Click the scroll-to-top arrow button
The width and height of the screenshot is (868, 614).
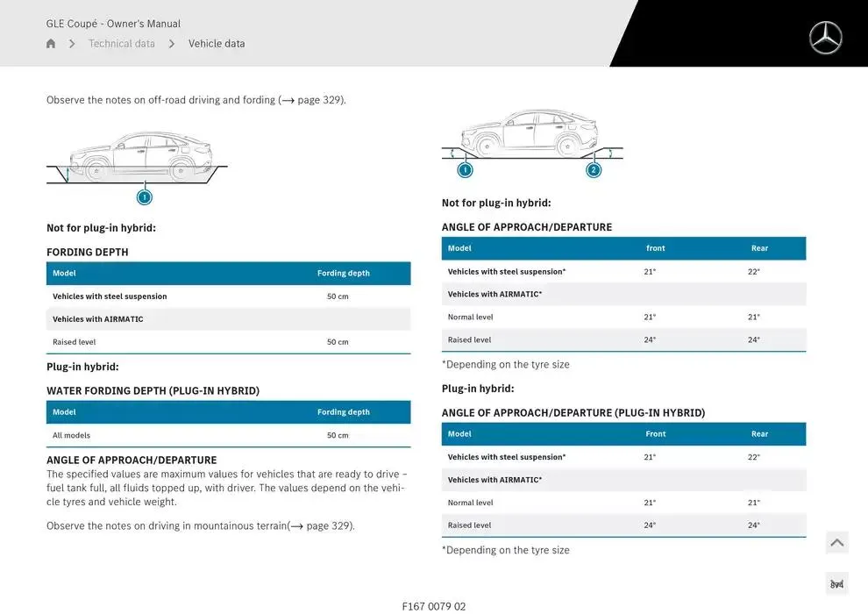point(836,542)
